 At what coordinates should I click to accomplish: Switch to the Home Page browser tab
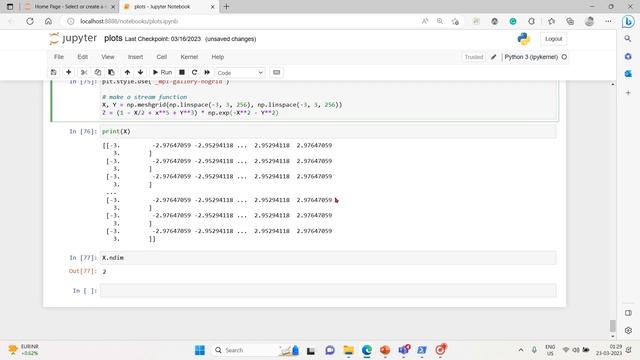[69, 7]
